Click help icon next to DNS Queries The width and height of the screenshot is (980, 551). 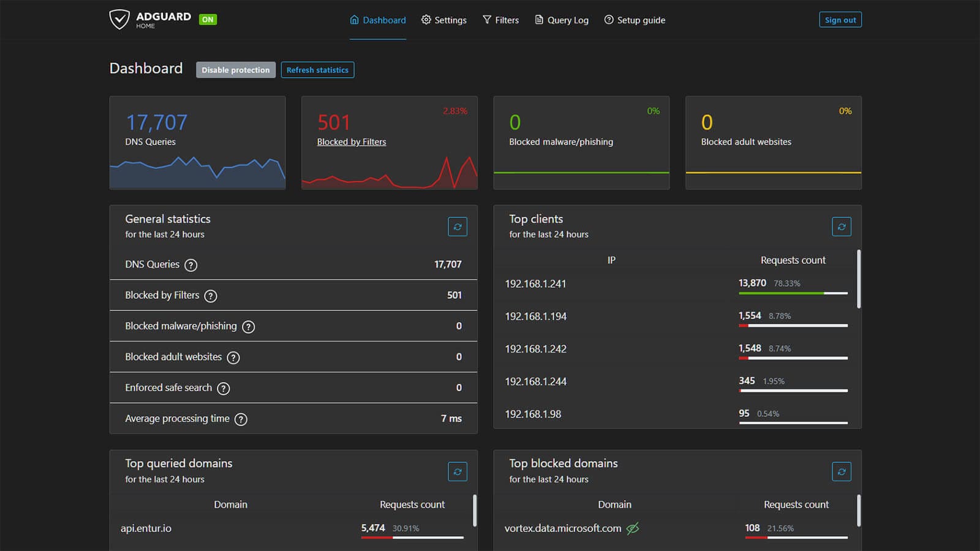pos(191,265)
